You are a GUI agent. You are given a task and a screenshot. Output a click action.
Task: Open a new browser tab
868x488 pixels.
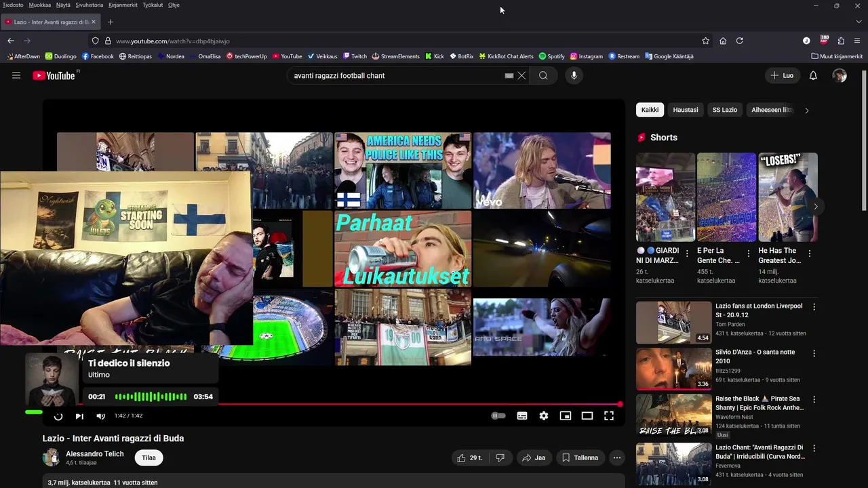pyautogui.click(x=111, y=22)
